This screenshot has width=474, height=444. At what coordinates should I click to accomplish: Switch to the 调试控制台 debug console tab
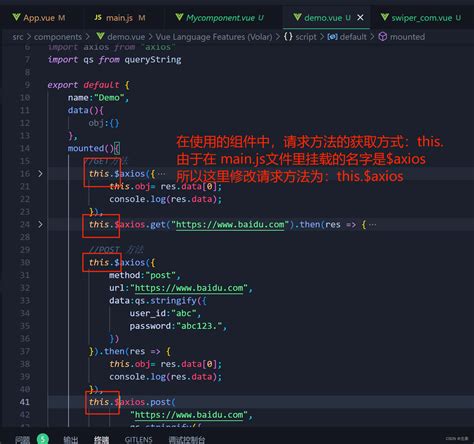click(x=187, y=440)
